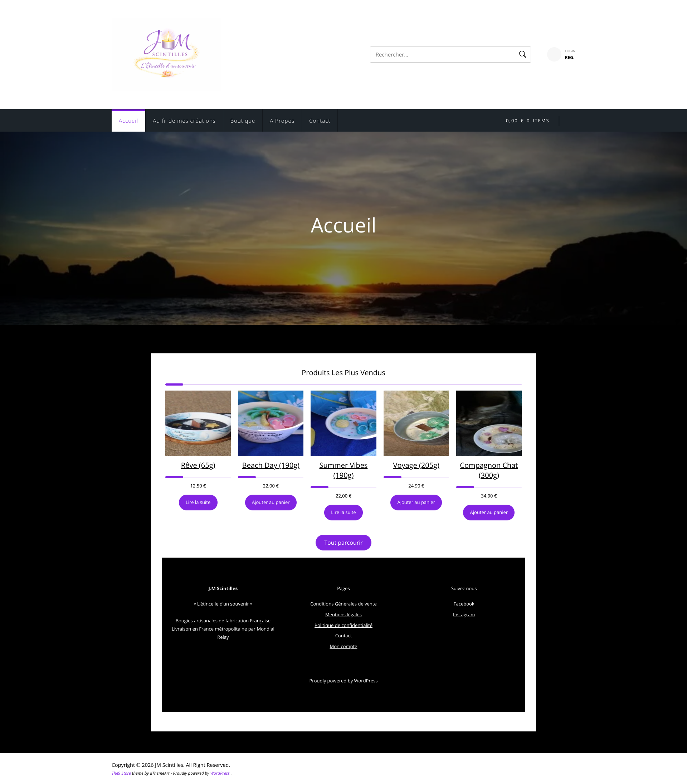Click the Accueil hero title
Screen dimensions: 687x784
(x=343, y=225)
